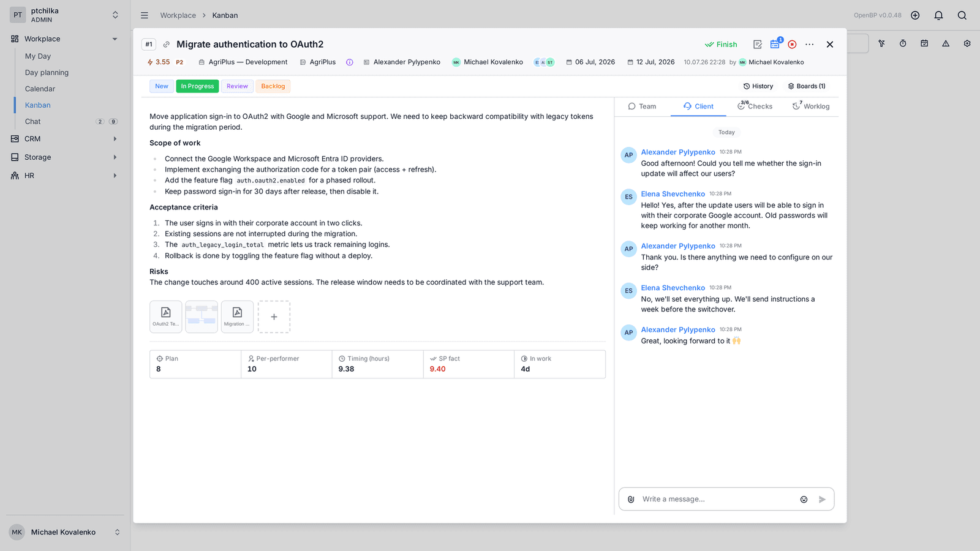Image resolution: width=980 pixels, height=551 pixels.
Task: Click the clear filter funnel icon
Action: click(x=881, y=43)
